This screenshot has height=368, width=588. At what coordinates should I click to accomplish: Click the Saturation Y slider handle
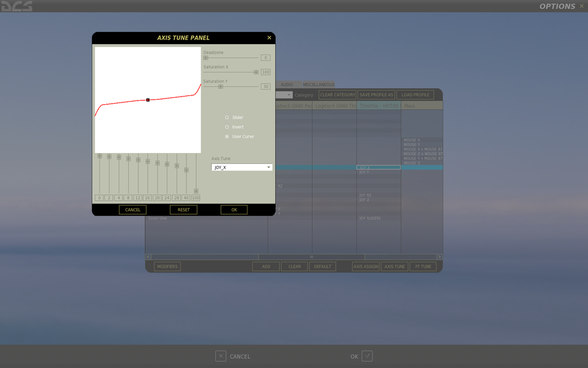[220, 87]
